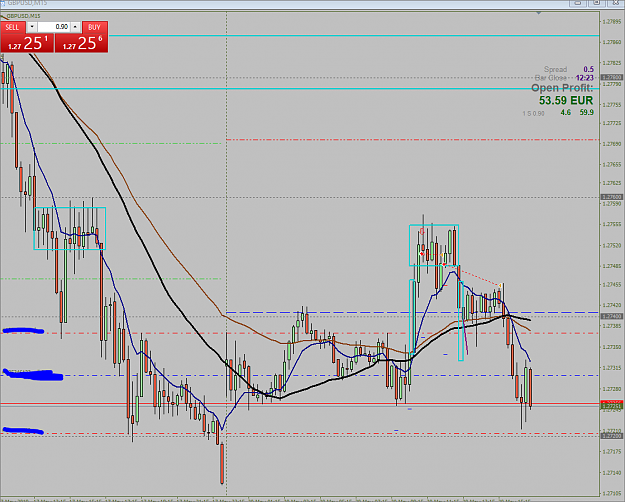Click the Open Profit: label
The width and height of the screenshot is (625, 502).
click(x=562, y=88)
